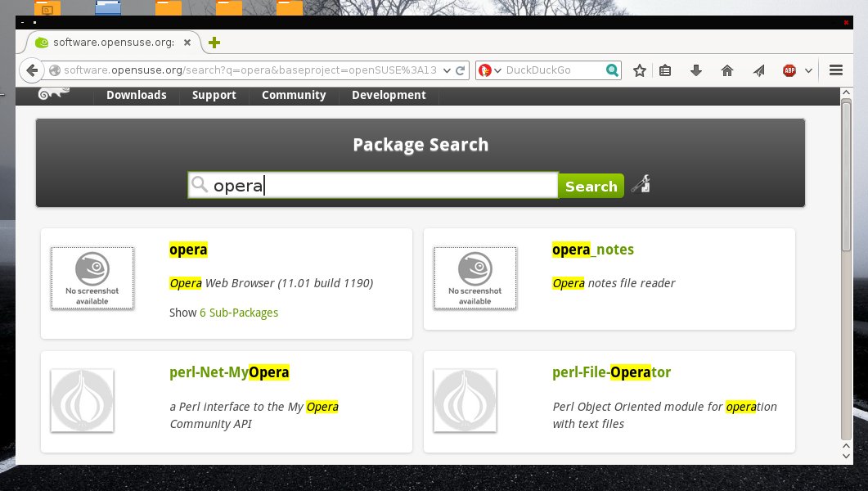Show the 6 Sub-Packages link

pyautogui.click(x=239, y=313)
